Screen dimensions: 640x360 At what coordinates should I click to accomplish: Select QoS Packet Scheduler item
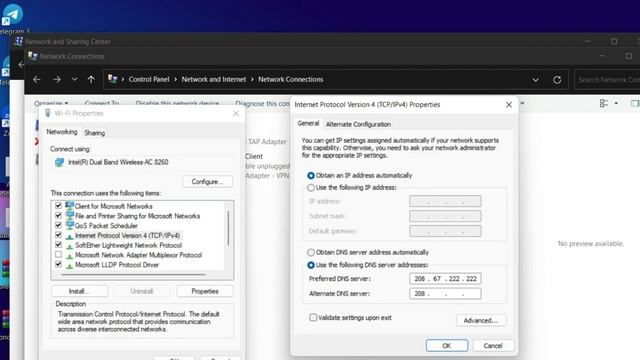(x=106, y=226)
